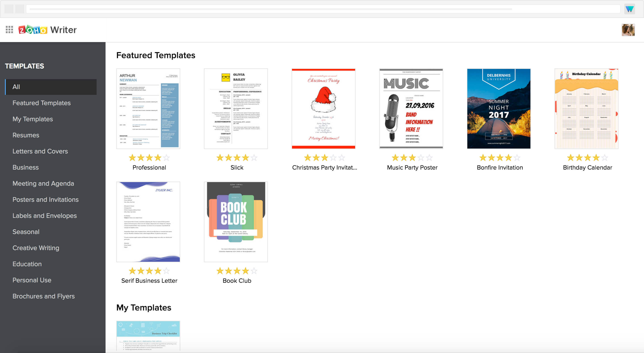Open Resumes category in sidebar
Image resolution: width=644 pixels, height=353 pixels.
point(26,135)
